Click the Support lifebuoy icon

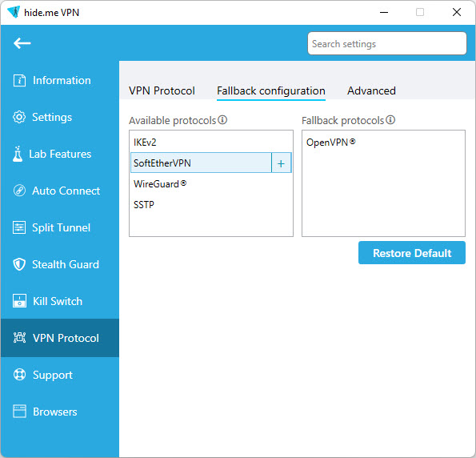click(x=19, y=375)
